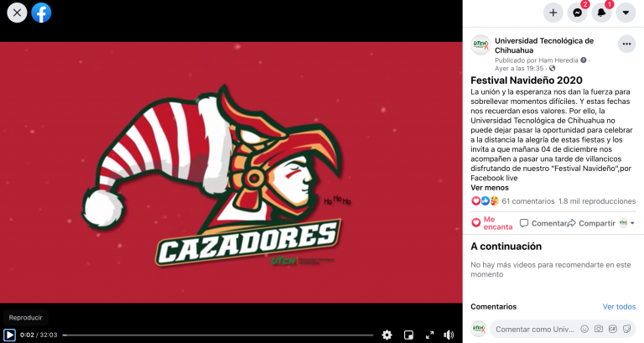Screen dimensions: 644x343
Task: Switch to picture-in-picture mini player
Action: (408, 335)
